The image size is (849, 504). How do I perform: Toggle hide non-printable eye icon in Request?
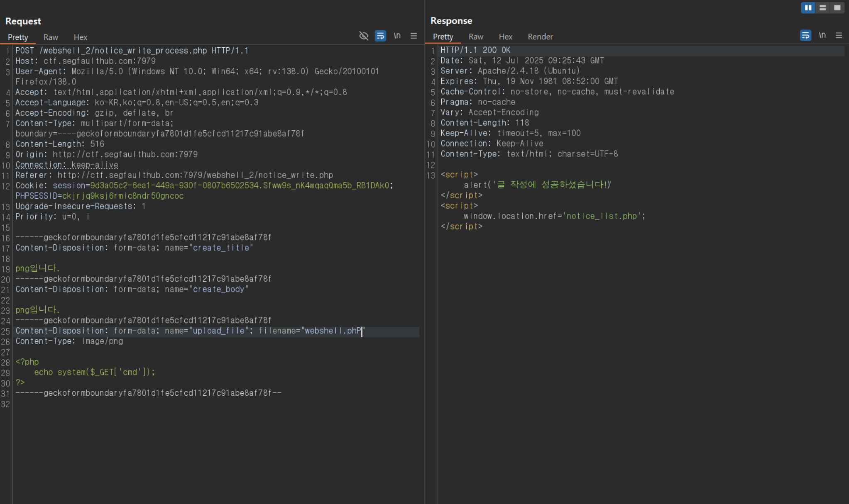pos(364,36)
